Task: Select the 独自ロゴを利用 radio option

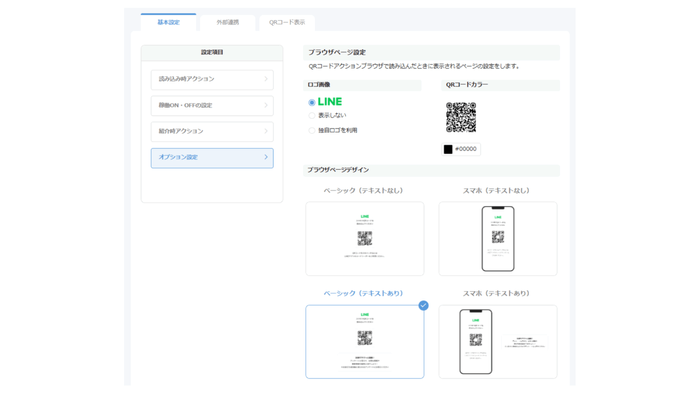Action: point(312,130)
